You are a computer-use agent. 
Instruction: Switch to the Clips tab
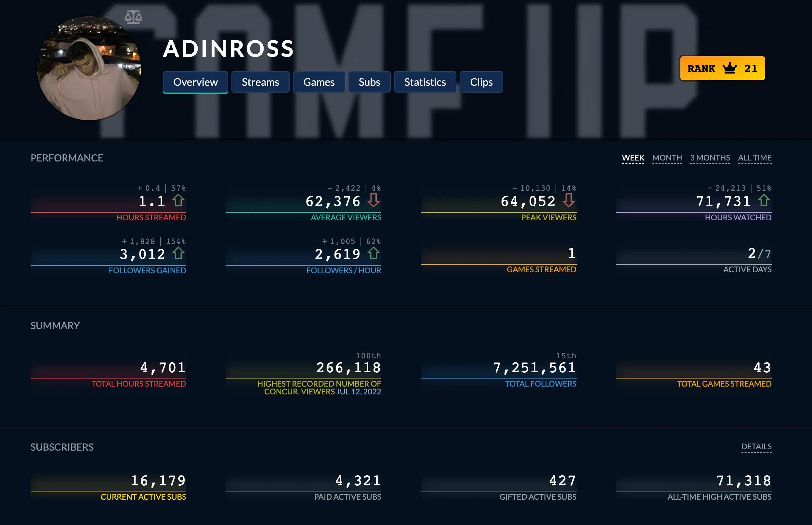point(481,82)
